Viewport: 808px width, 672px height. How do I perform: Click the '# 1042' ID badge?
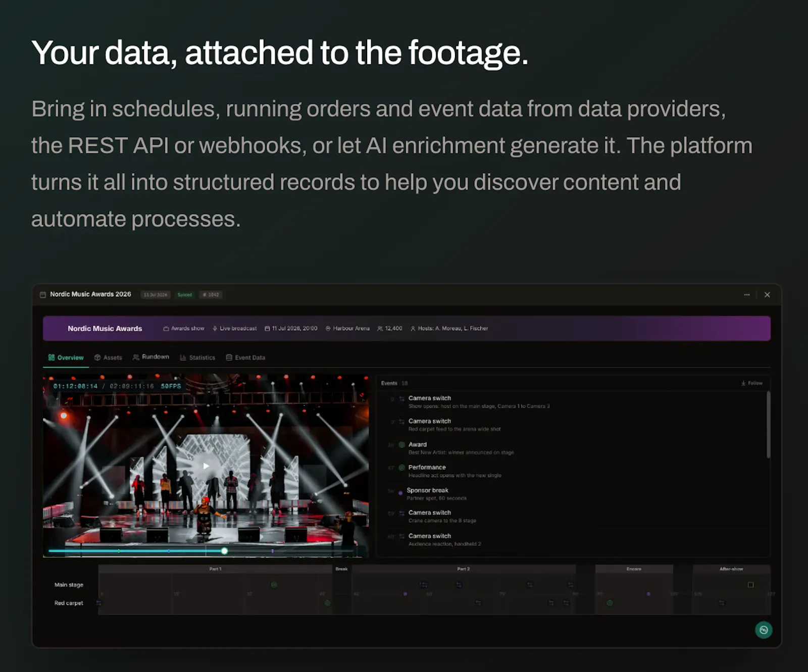coord(211,295)
